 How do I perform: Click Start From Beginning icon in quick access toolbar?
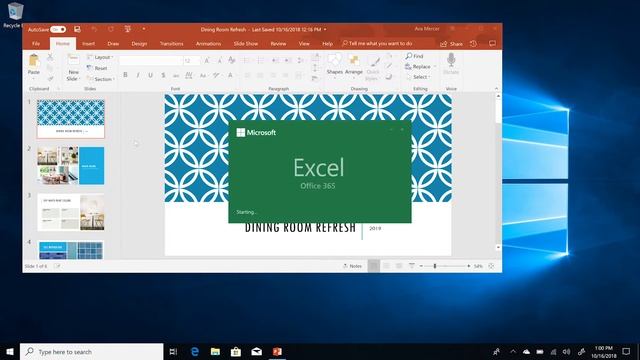click(x=128, y=29)
